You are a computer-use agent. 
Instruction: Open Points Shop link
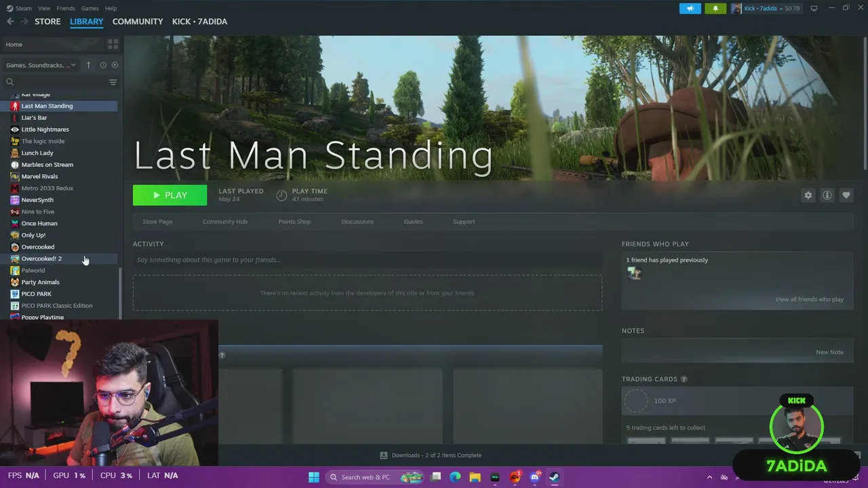point(294,222)
